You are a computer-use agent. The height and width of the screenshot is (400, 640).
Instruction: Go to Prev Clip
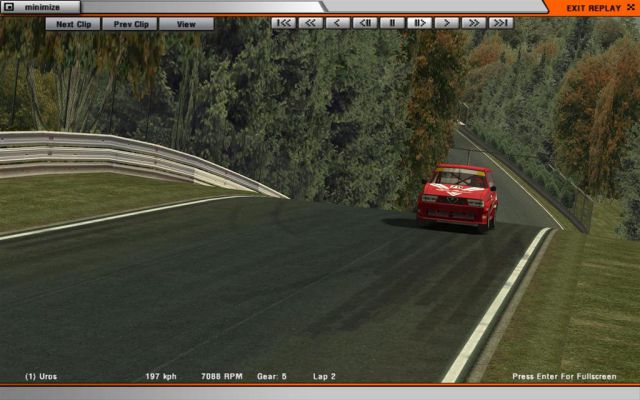pos(130,24)
